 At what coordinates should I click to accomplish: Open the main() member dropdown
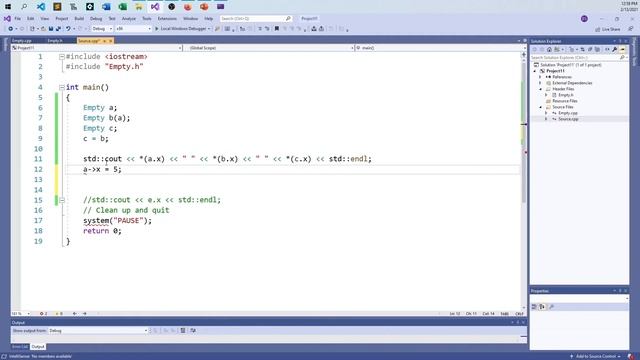coord(441,48)
